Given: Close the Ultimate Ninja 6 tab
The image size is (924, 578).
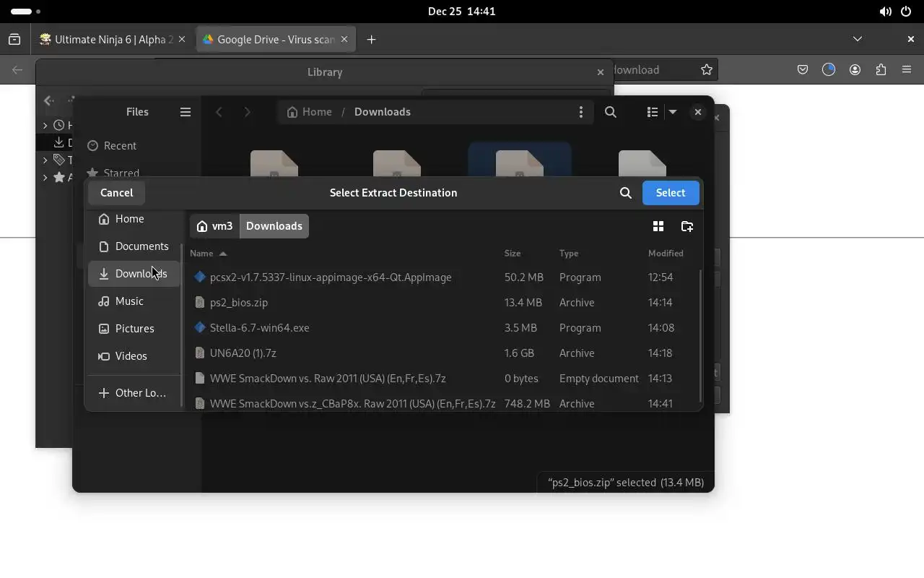Looking at the screenshot, I should point(182,40).
